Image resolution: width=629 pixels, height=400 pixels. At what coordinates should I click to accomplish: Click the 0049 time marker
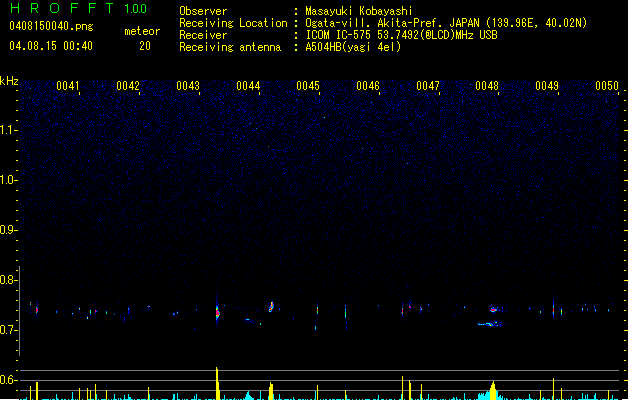[547, 86]
